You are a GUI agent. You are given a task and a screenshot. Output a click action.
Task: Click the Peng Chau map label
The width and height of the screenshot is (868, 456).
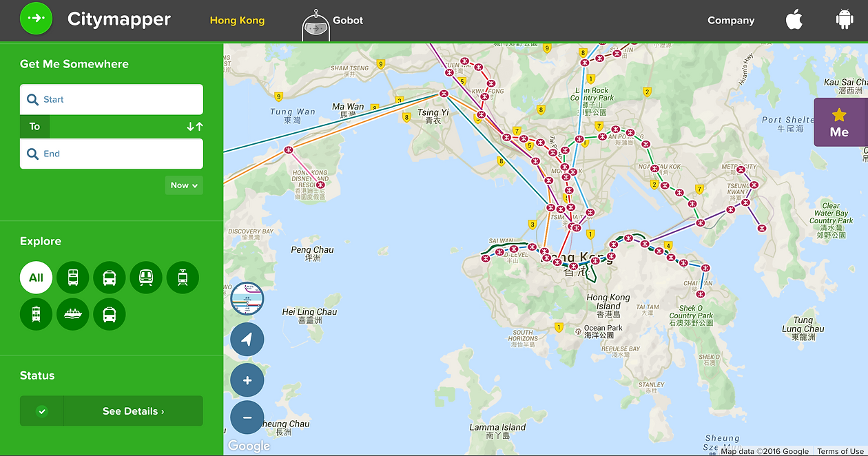click(312, 253)
